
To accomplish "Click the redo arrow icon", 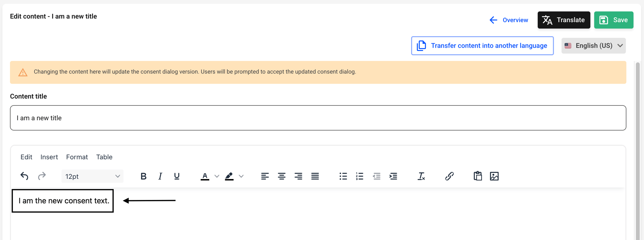I will [42, 176].
